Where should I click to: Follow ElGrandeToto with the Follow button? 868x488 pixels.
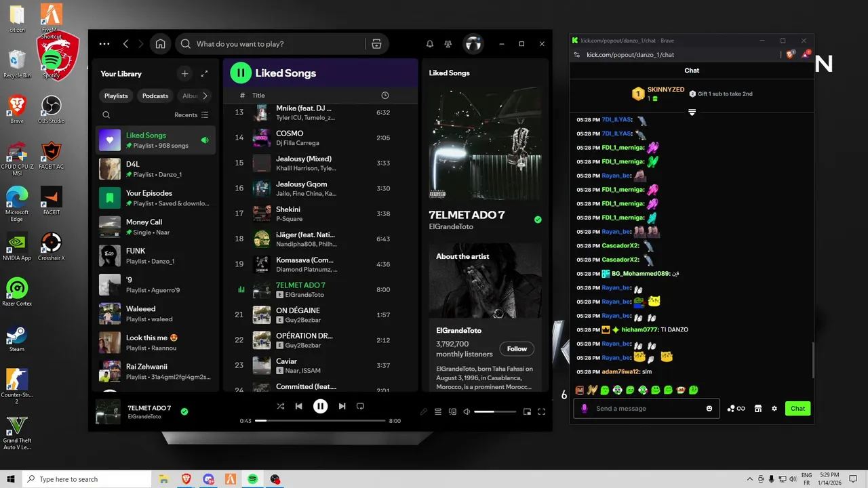click(517, 349)
